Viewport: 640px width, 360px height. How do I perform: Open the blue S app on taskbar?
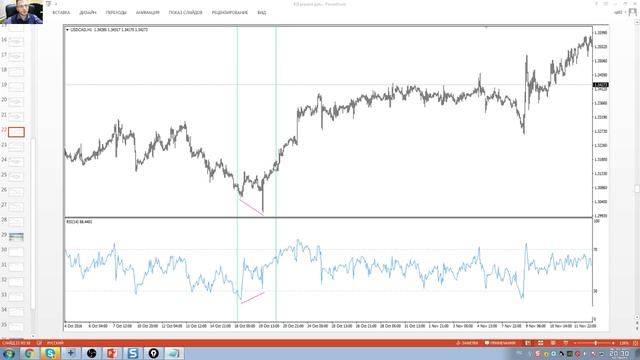[133, 353]
